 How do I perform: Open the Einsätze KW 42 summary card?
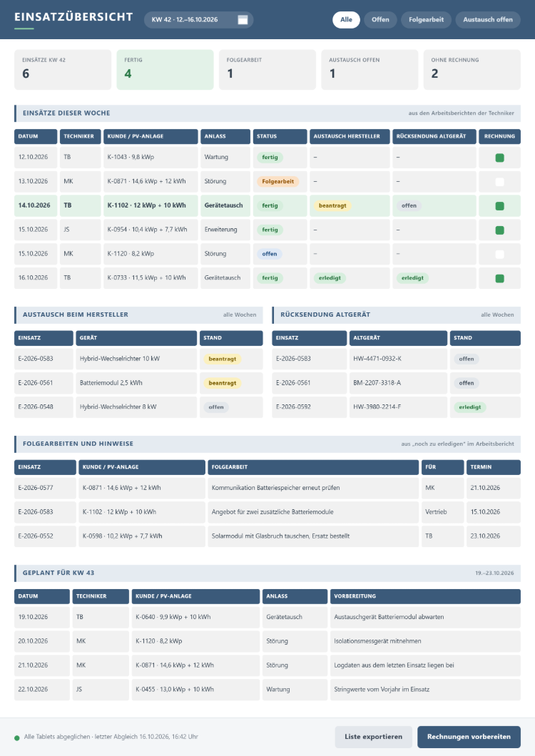(x=63, y=69)
